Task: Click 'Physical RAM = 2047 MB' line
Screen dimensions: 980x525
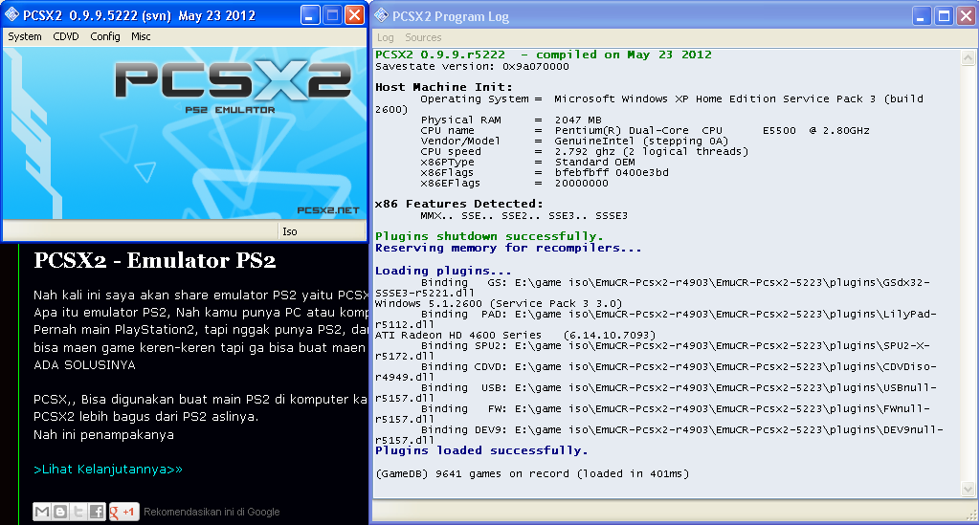Action: 511,120
